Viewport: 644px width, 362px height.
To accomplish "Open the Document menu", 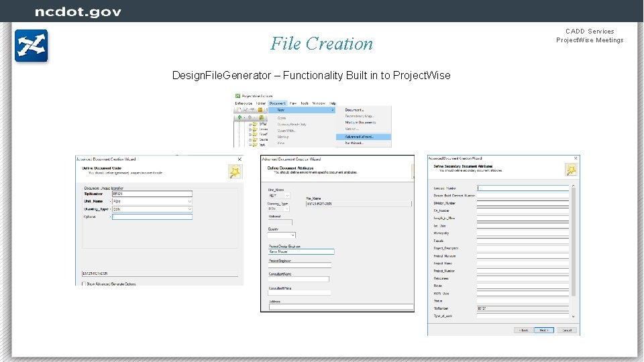I will [x=277, y=103].
